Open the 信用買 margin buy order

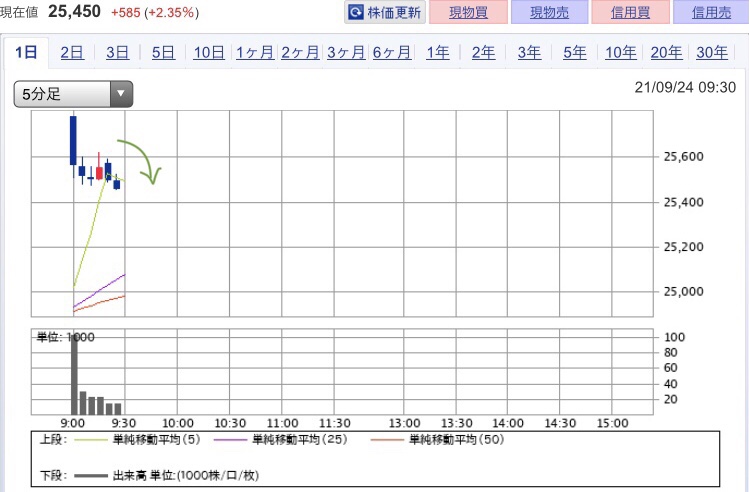(x=630, y=12)
